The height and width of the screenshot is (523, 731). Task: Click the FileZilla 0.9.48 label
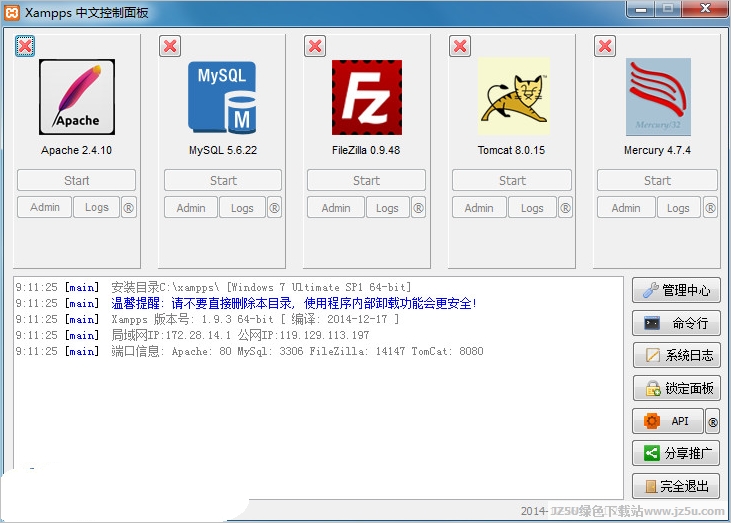(x=366, y=150)
